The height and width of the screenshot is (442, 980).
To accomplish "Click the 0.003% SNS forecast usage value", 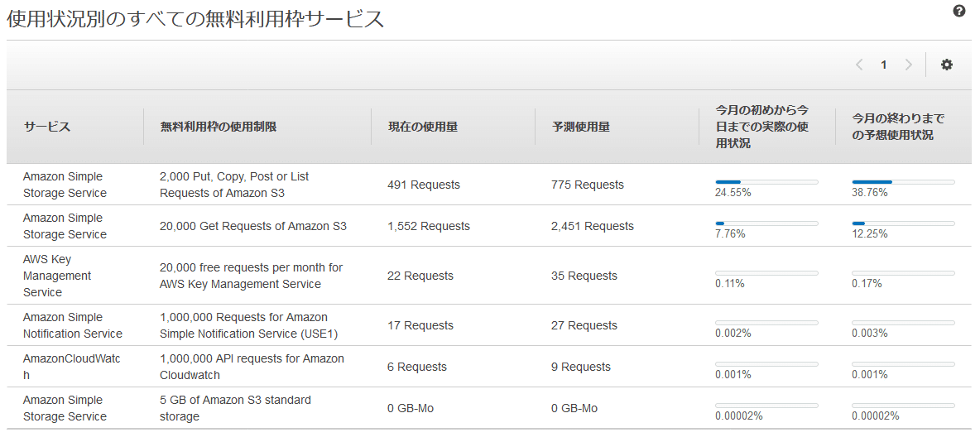I will tap(869, 334).
